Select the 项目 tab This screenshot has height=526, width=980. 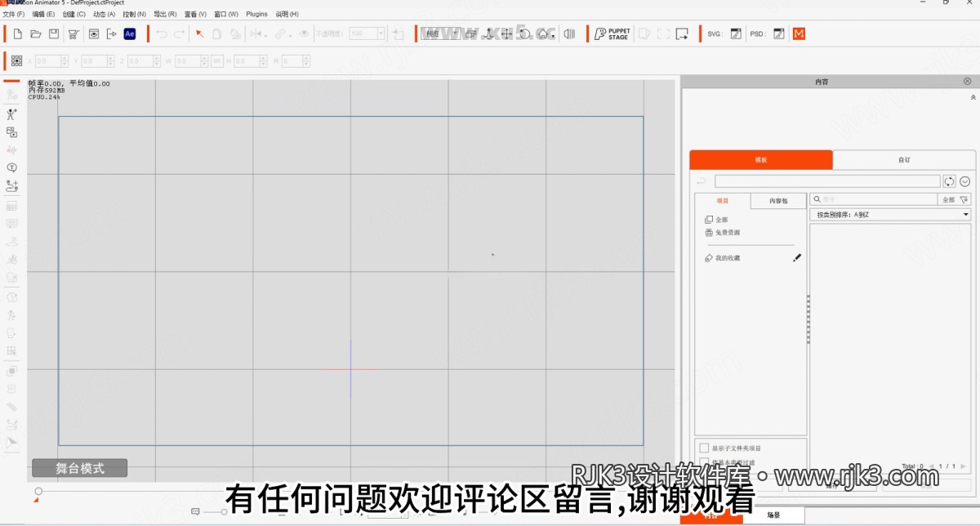click(723, 201)
